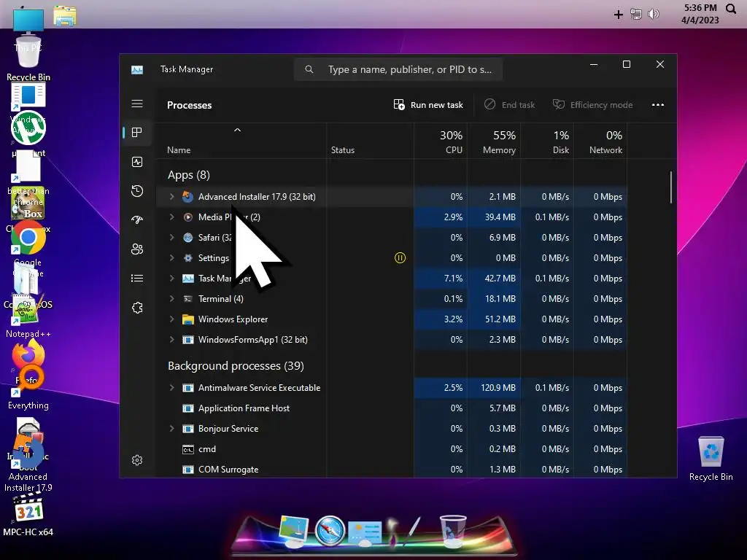Open the Startup apps sidebar tab

[137, 219]
